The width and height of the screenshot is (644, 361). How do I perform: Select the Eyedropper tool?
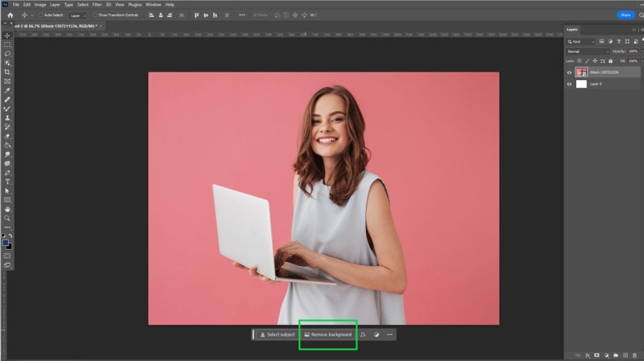[8, 91]
